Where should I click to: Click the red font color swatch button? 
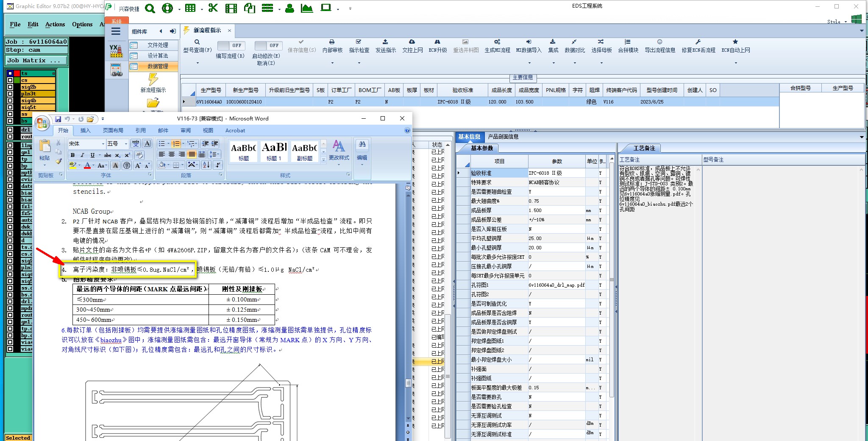click(87, 165)
